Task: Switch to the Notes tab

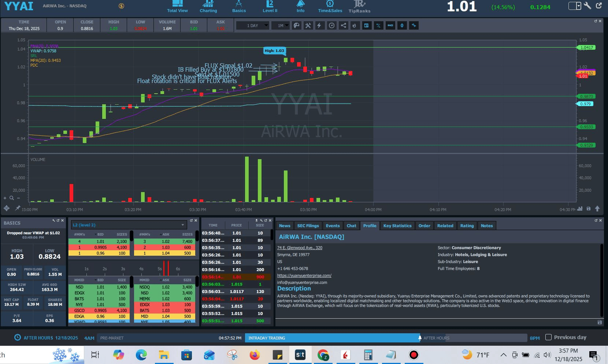Action: (487, 226)
